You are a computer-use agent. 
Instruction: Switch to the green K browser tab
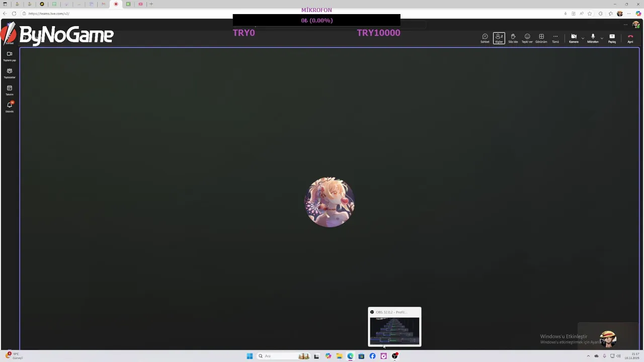click(x=128, y=4)
